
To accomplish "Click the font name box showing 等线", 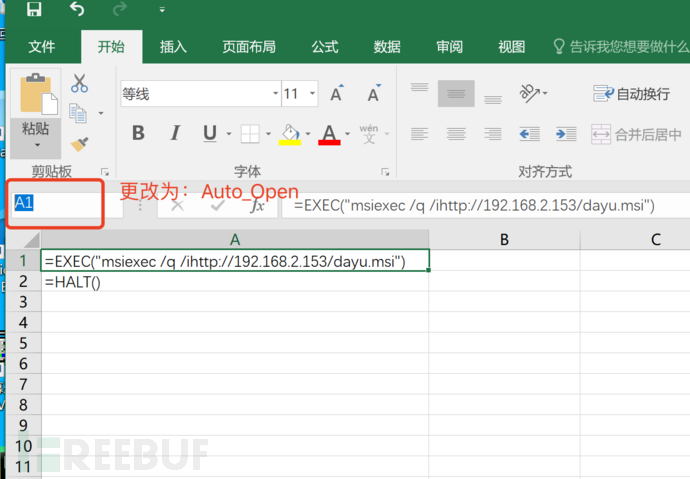I will tap(196, 94).
